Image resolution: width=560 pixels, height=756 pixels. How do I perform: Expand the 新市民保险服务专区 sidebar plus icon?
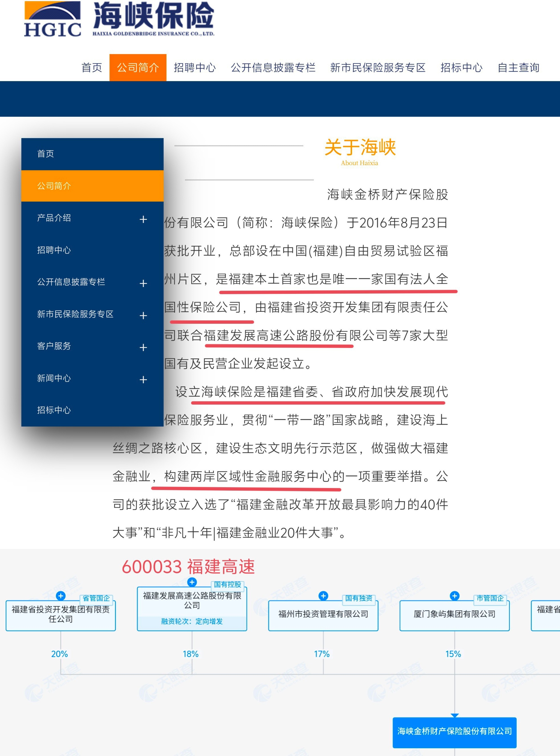point(143,315)
